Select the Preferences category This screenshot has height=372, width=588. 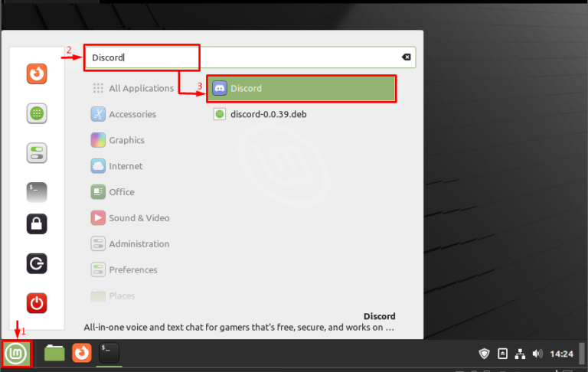pos(125,269)
